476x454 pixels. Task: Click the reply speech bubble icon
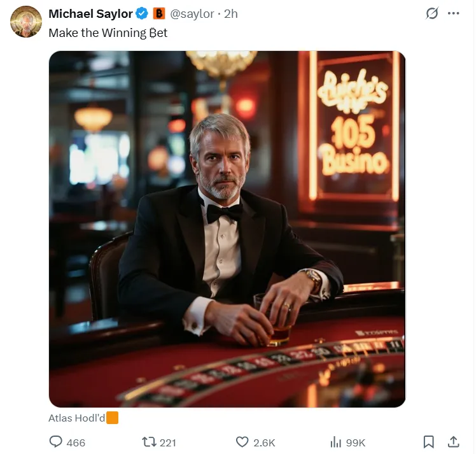point(56,442)
